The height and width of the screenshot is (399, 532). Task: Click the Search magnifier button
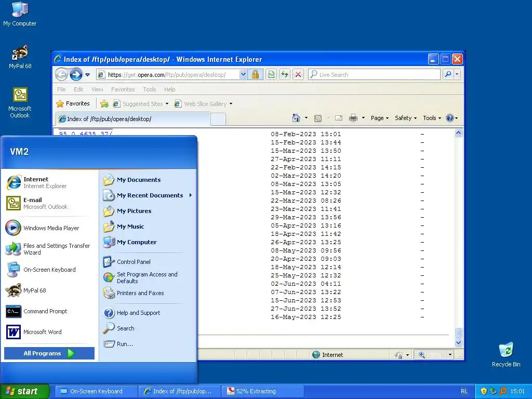[x=448, y=74]
